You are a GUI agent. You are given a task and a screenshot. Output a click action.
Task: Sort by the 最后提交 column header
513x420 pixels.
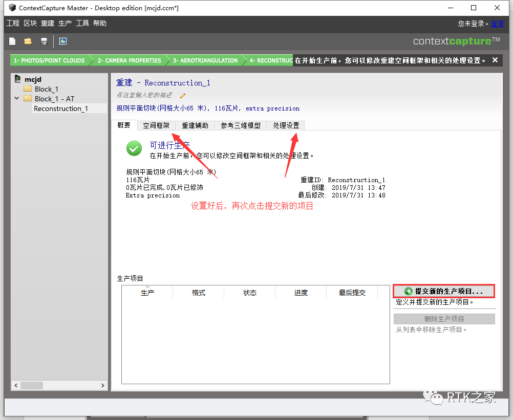coord(352,293)
